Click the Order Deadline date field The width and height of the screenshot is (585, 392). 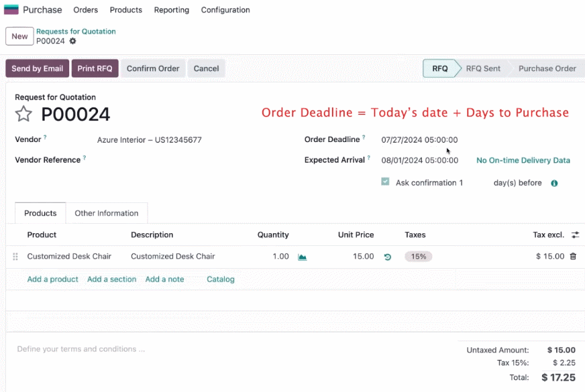[419, 140]
